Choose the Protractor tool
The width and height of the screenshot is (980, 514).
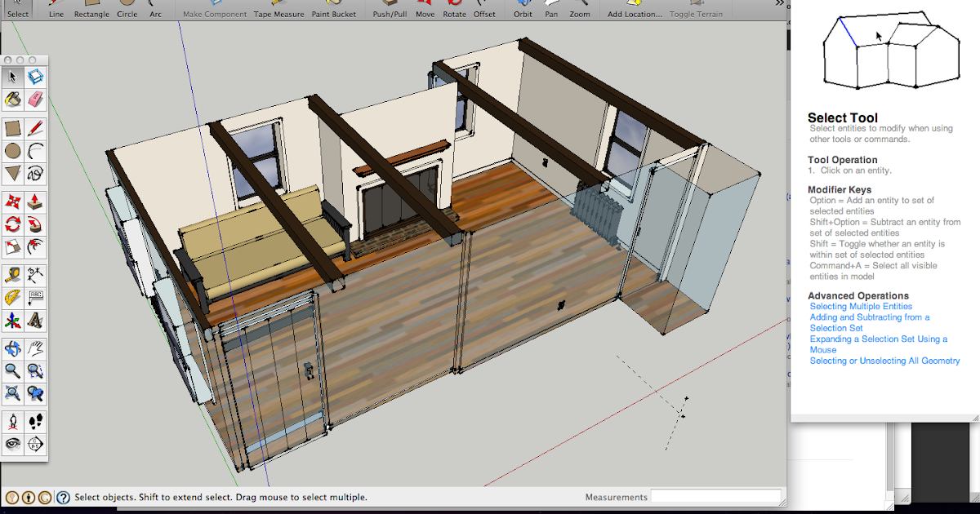12,297
